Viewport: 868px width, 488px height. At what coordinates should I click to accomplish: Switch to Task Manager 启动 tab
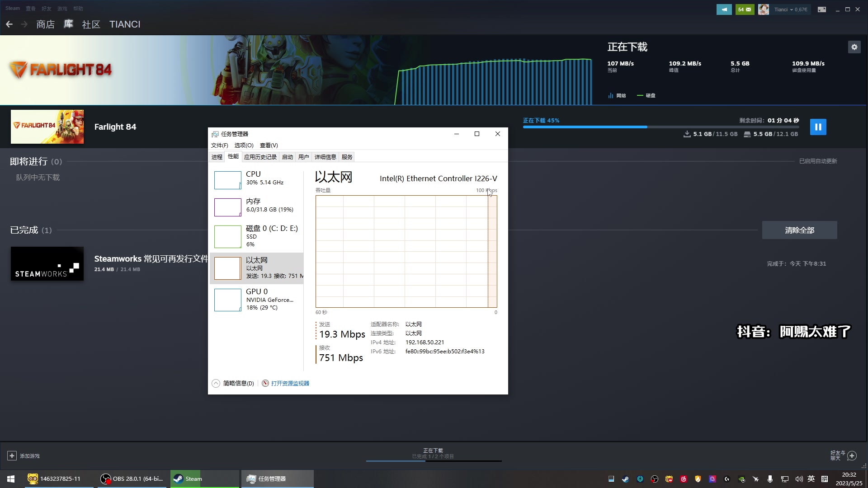(x=287, y=157)
